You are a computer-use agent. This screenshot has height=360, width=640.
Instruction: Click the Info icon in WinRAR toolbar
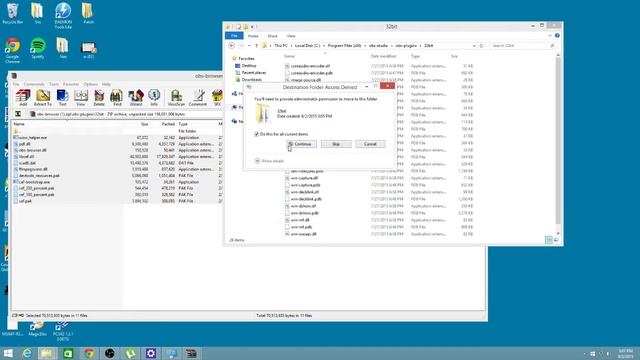154,98
